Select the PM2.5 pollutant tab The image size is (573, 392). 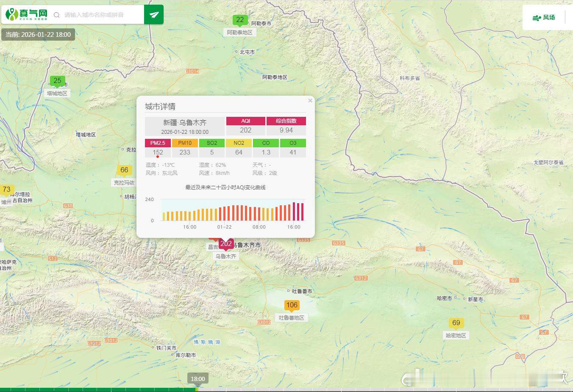(158, 143)
